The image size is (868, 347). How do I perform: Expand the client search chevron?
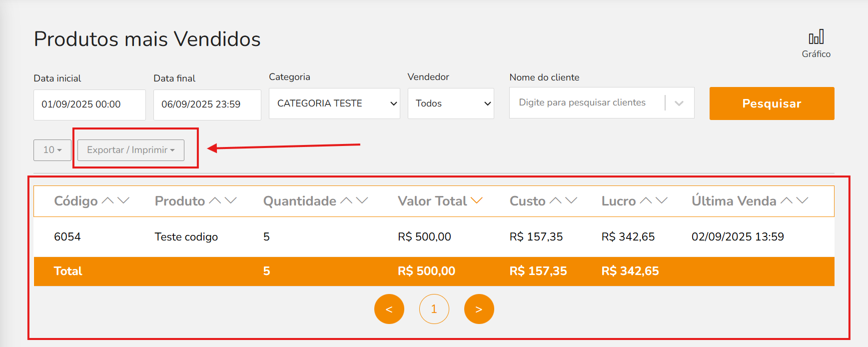coord(679,103)
